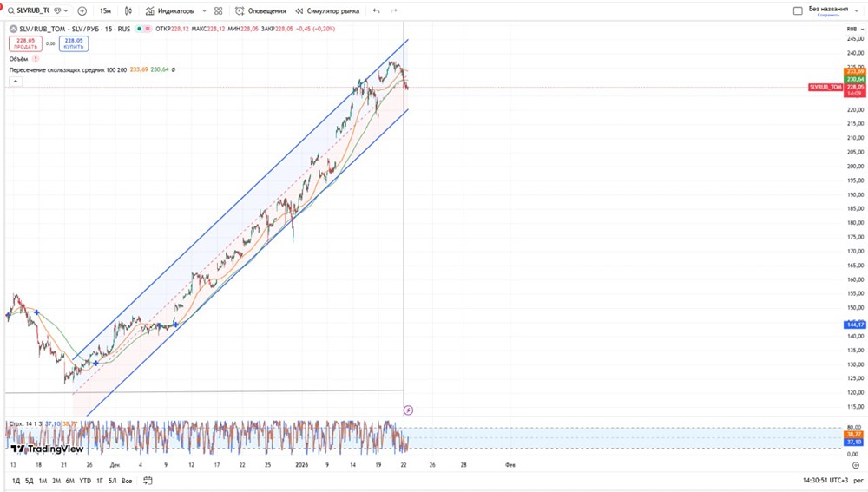Undo the last chart action
This screenshot has height=492, width=868.
(x=377, y=11)
